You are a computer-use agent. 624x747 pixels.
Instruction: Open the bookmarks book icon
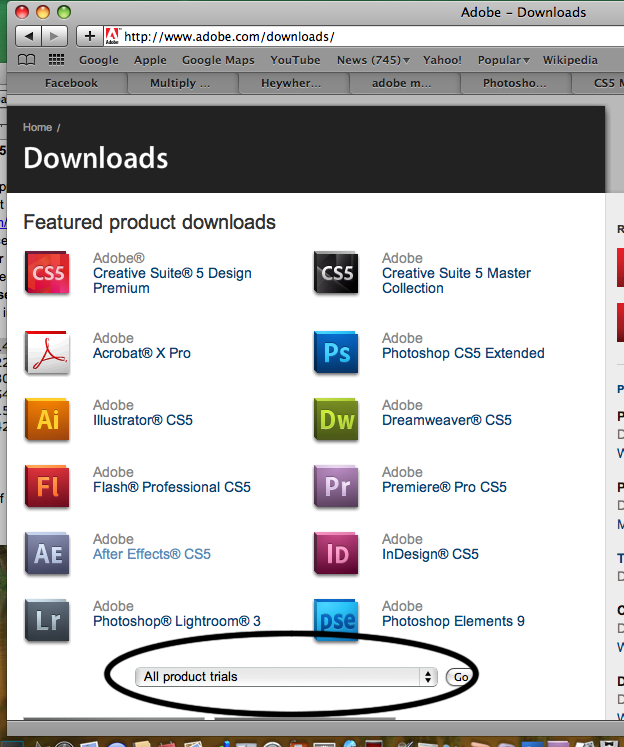[x=26, y=60]
